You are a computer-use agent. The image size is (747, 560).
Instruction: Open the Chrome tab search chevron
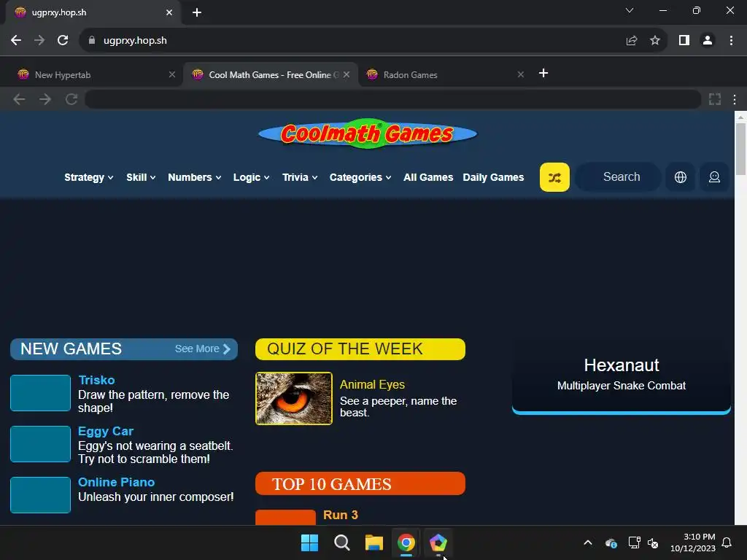pos(630,10)
